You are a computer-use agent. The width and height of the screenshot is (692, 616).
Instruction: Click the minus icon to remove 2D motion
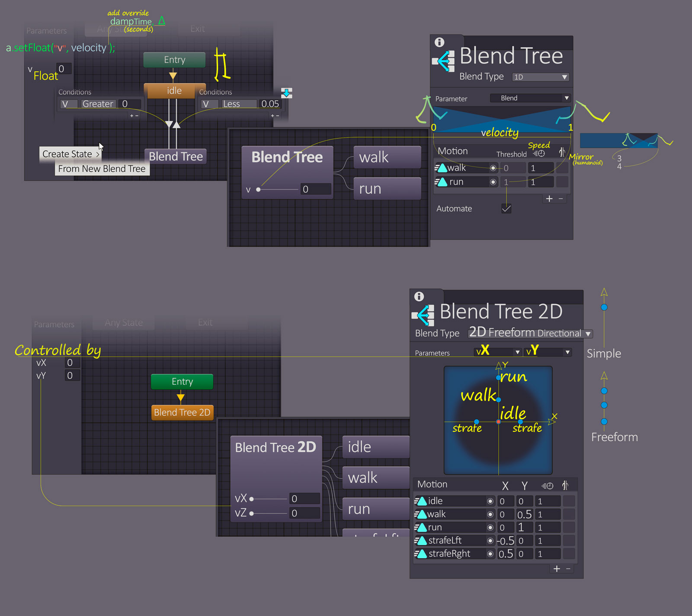[568, 569]
